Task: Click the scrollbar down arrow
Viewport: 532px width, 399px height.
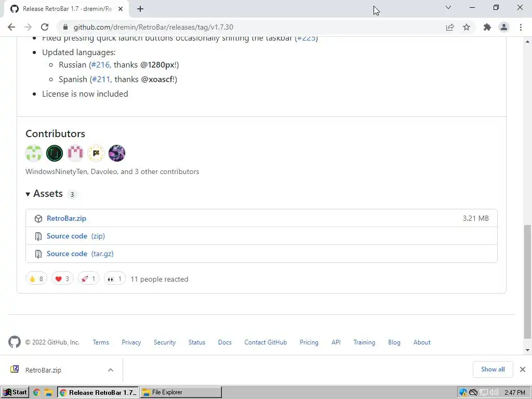Action: [x=527, y=350]
